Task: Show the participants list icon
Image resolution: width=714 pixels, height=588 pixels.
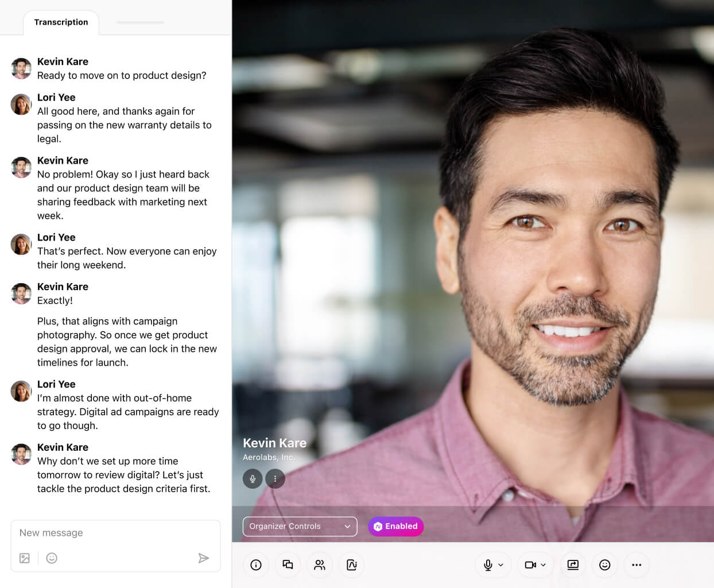Action: 320,564
